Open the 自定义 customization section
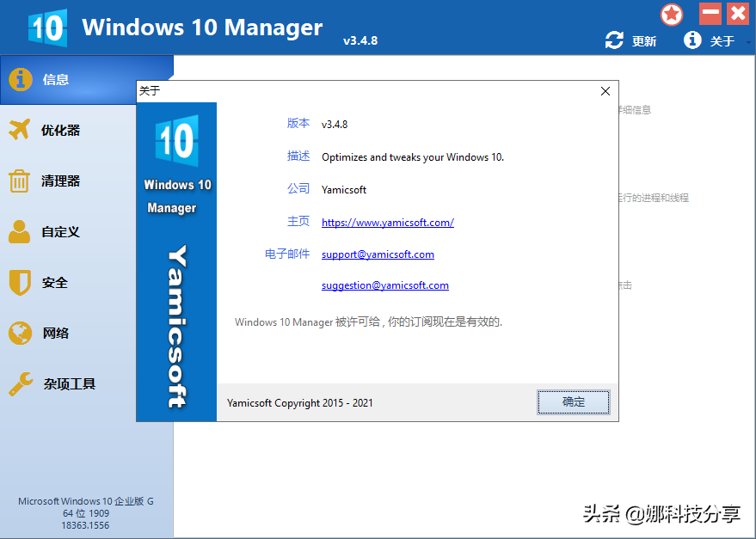This screenshot has height=539, width=756. point(60,232)
